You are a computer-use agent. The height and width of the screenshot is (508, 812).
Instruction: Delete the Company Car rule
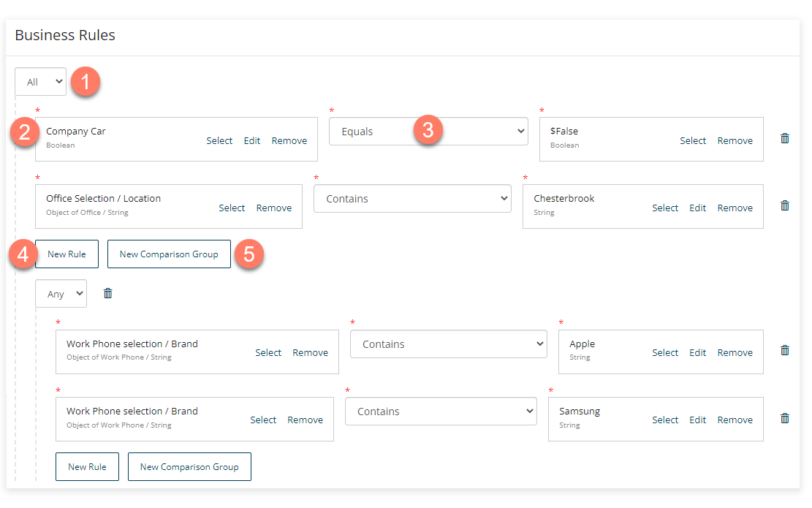pos(784,138)
